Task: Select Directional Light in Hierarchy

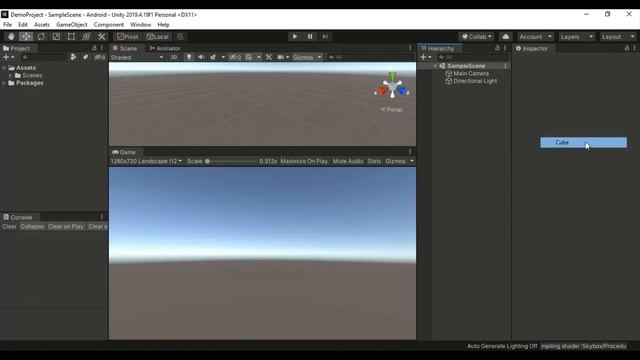Action: point(475,81)
